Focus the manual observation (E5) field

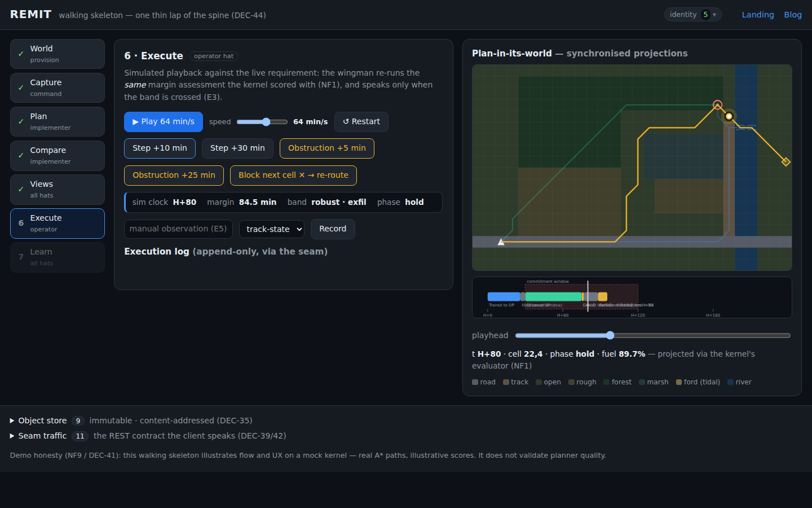tap(178, 229)
